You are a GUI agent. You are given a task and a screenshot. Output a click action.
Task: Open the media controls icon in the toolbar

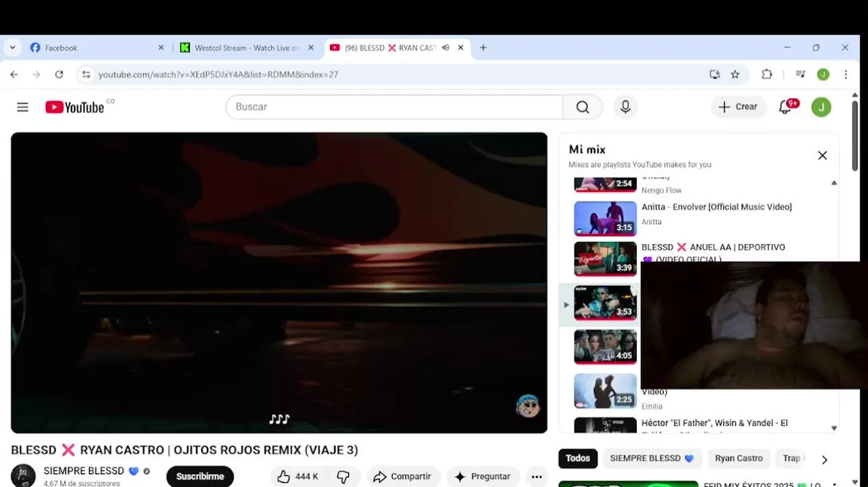click(800, 74)
